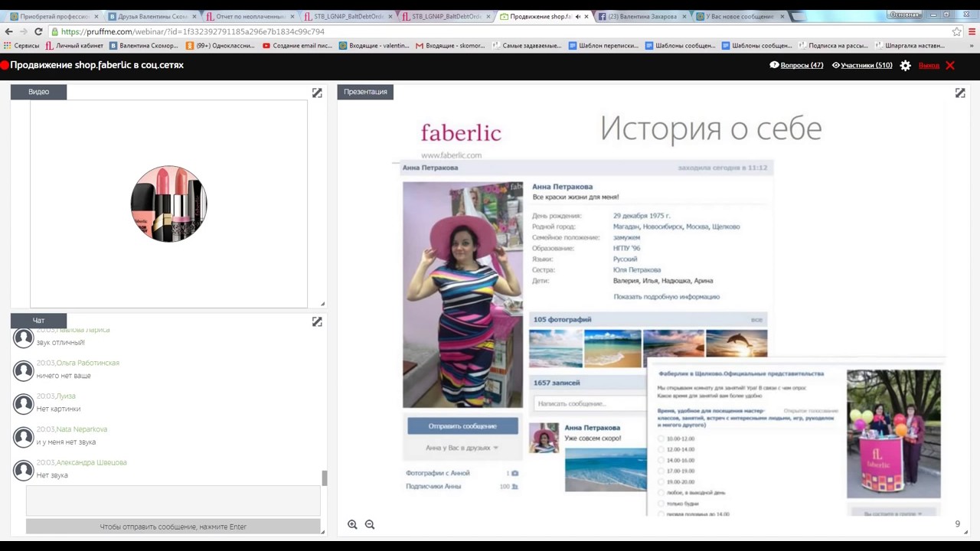Click the chat message 'звук отличный!'
980x551 pixels.
[x=60, y=342]
